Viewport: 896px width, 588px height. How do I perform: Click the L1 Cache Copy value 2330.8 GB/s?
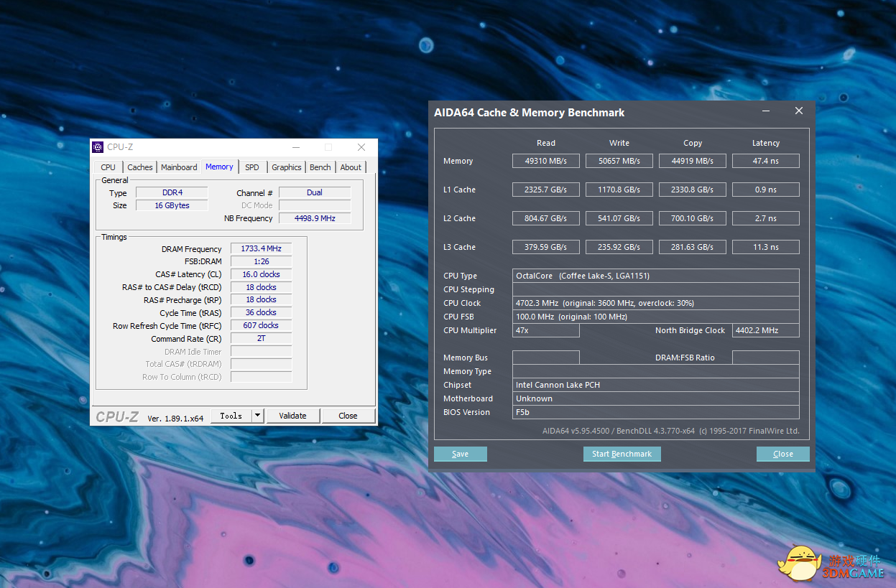(693, 190)
